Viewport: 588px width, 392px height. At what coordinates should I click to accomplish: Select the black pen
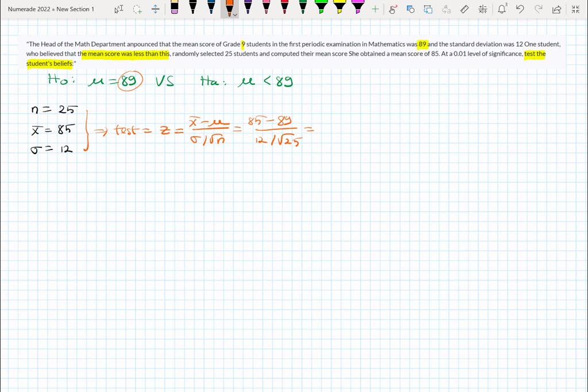click(x=193, y=7)
